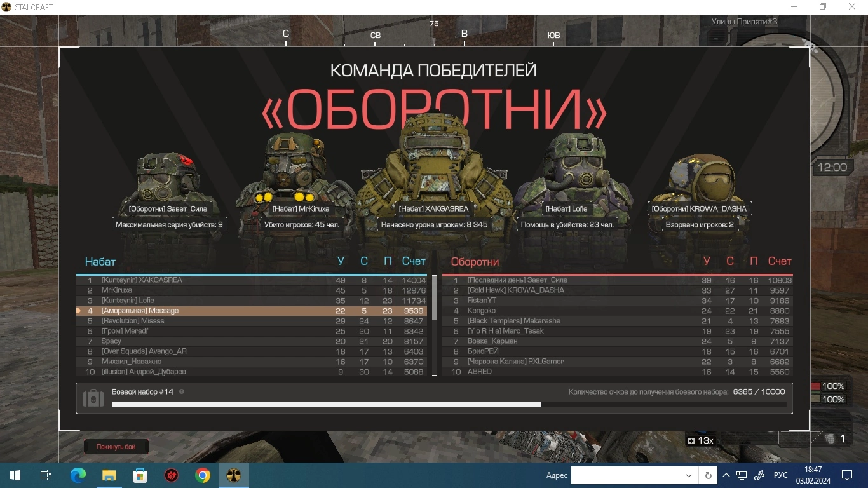Open Microsoft Store from the taskbar
This screenshot has width=868, height=488.
pos(140,475)
